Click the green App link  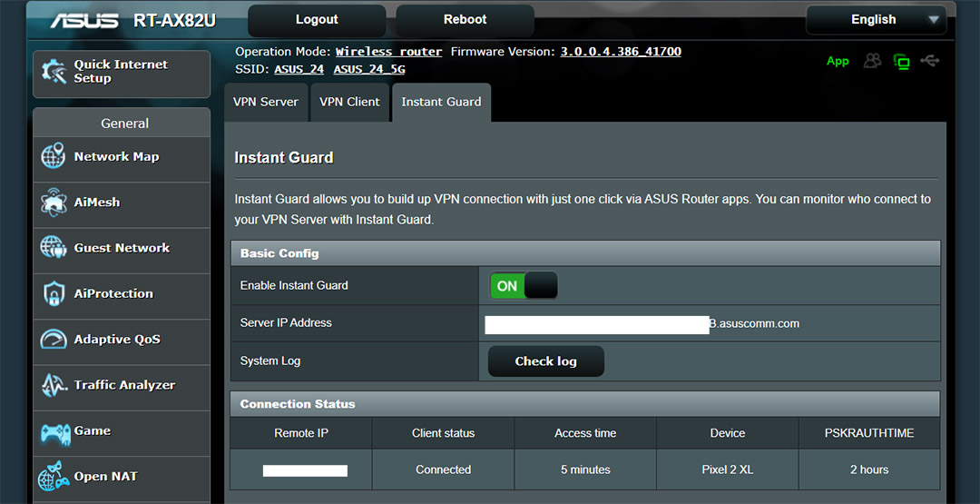pyautogui.click(x=838, y=61)
